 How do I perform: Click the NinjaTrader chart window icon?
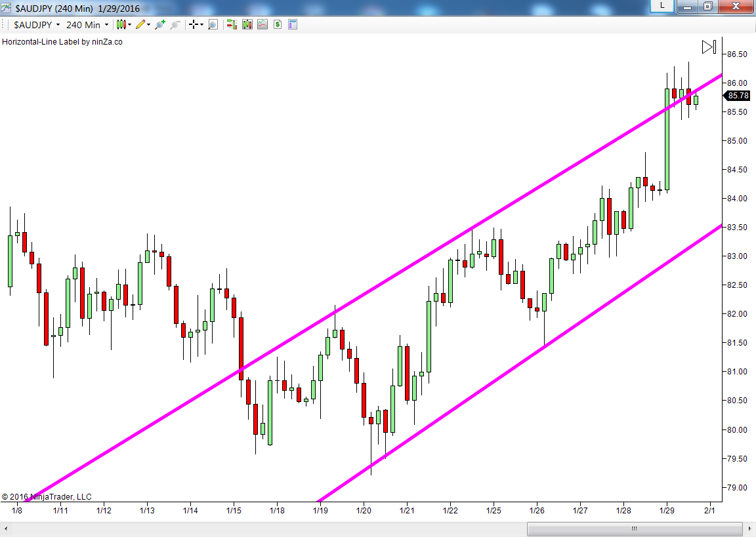click(x=6, y=7)
